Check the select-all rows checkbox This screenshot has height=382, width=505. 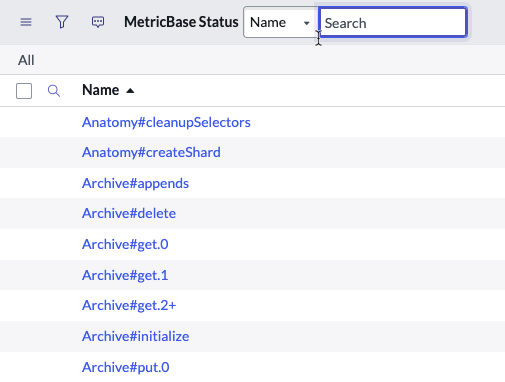[x=24, y=91]
